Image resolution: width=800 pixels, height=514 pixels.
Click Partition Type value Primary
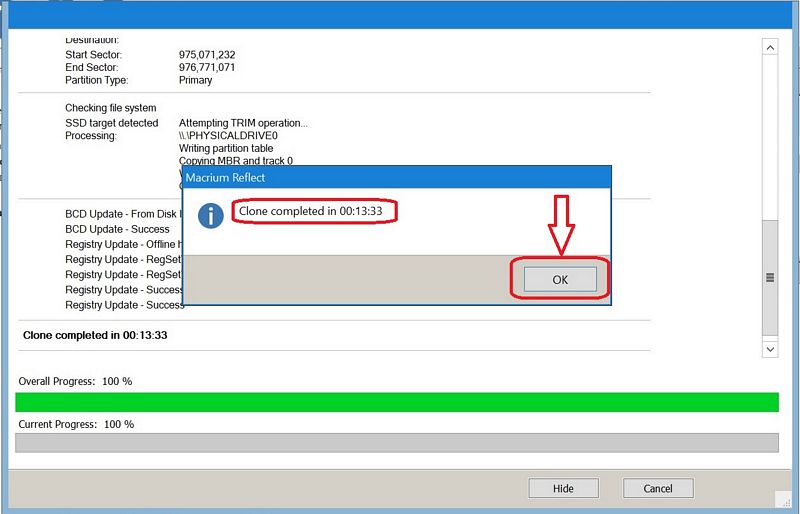coord(195,80)
